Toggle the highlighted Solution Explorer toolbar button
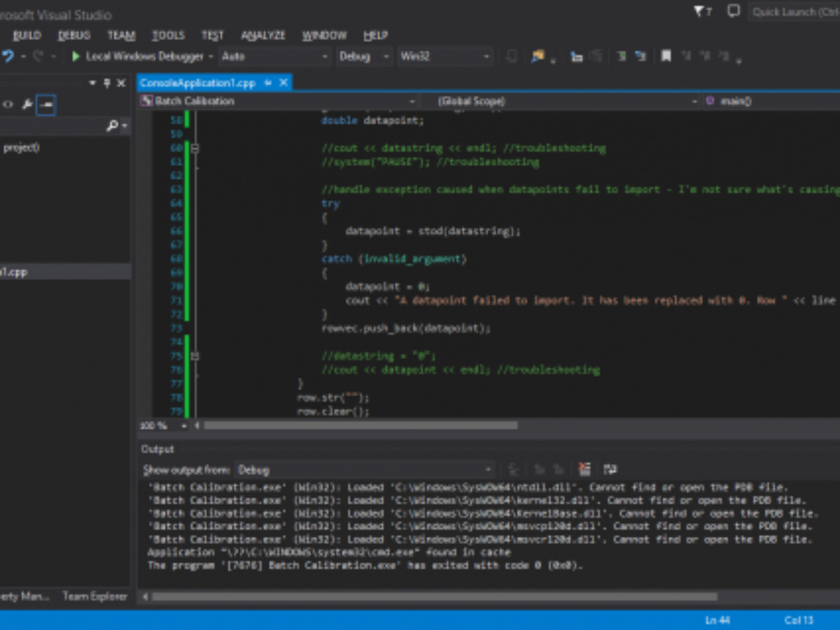This screenshot has width=840, height=630. pos(46,105)
